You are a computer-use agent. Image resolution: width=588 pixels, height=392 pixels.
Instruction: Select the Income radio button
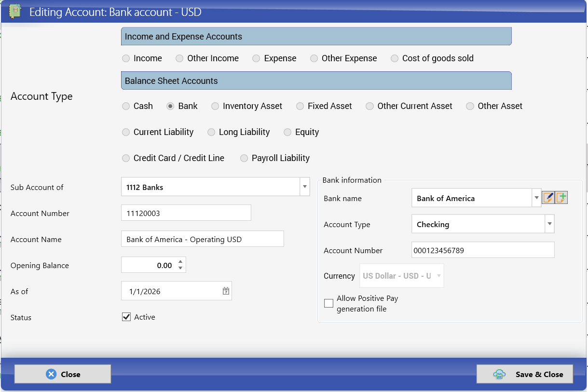(x=126, y=58)
